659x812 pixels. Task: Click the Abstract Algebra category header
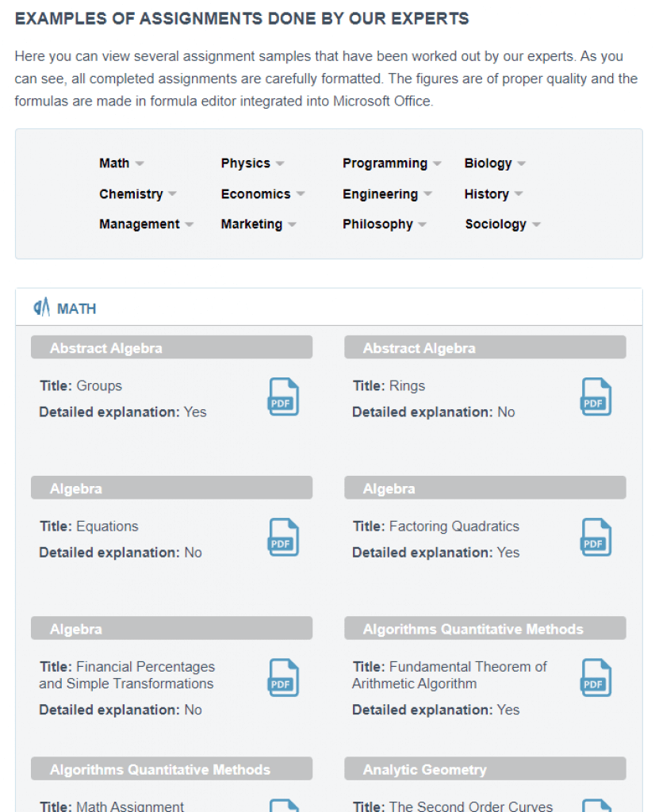pyautogui.click(x=171, y=347)
